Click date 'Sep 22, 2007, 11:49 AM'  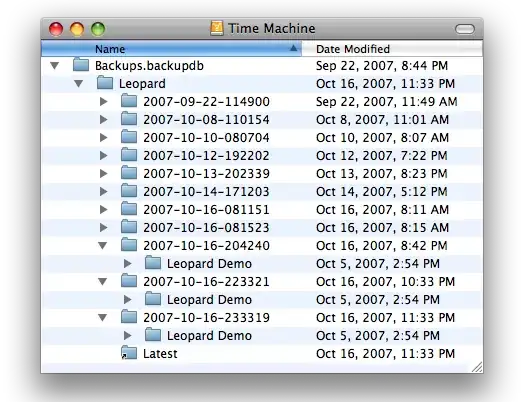(x=386, y=102)
